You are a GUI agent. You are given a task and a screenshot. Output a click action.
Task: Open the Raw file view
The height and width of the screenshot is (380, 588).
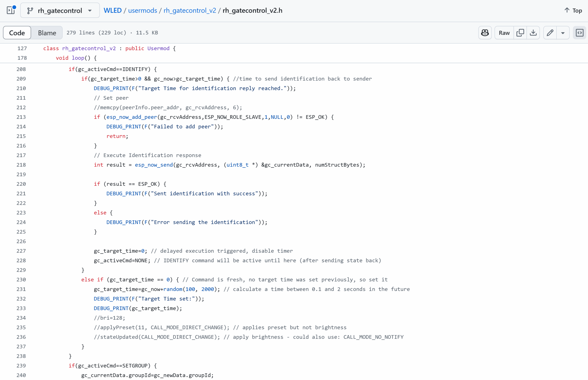[x=504, y=33]
